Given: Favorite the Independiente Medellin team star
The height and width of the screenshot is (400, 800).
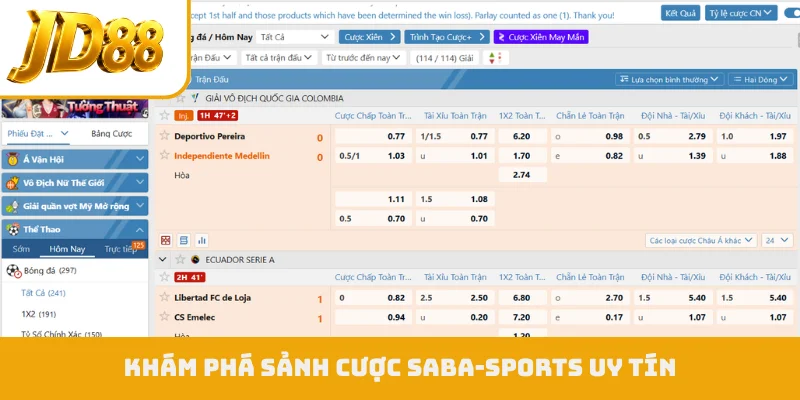Looking at the screenshot, I should 164,155.
